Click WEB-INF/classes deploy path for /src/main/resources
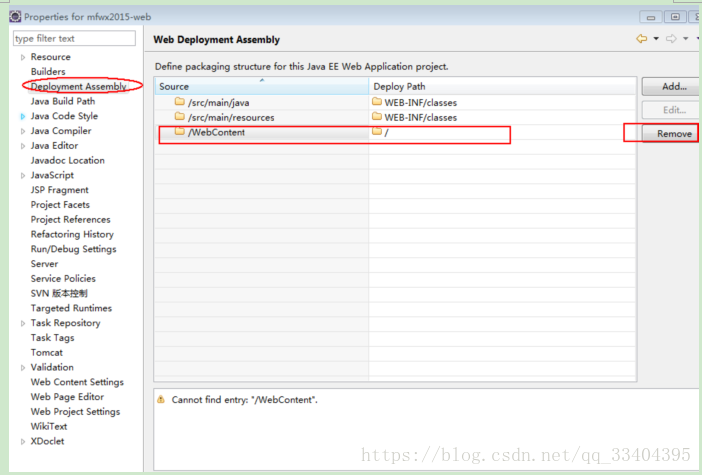702x475 pixels. [x=502, y=117]
